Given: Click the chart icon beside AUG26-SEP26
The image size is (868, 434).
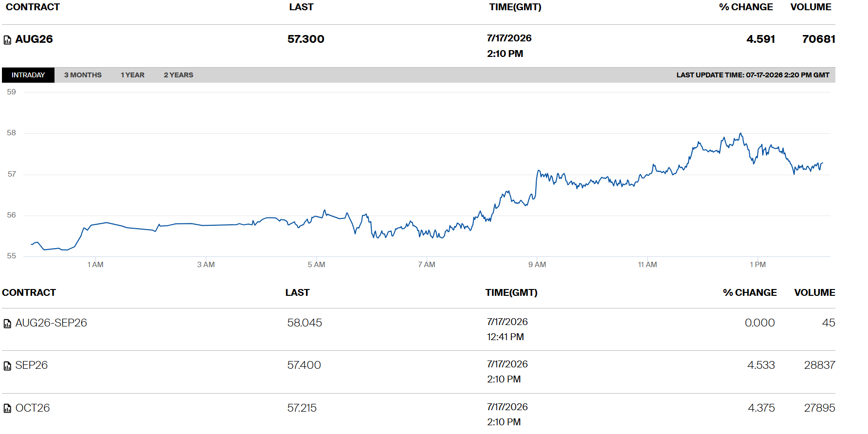Looking at the screenshot, I should [7, 324].
